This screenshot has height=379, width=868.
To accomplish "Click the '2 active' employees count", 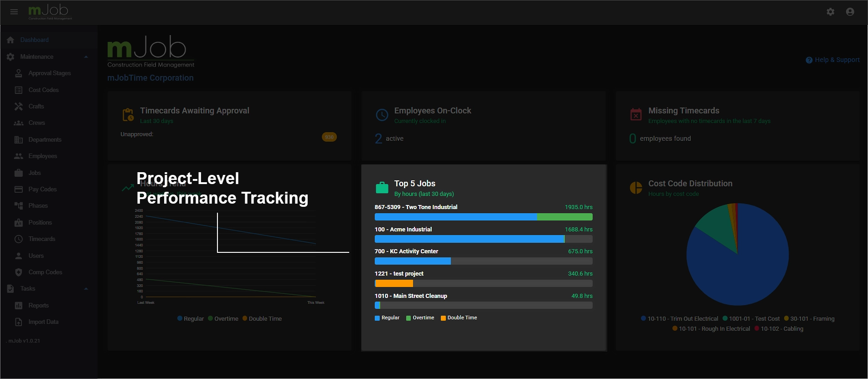I will pyautogui.click(x=389, y=138).
